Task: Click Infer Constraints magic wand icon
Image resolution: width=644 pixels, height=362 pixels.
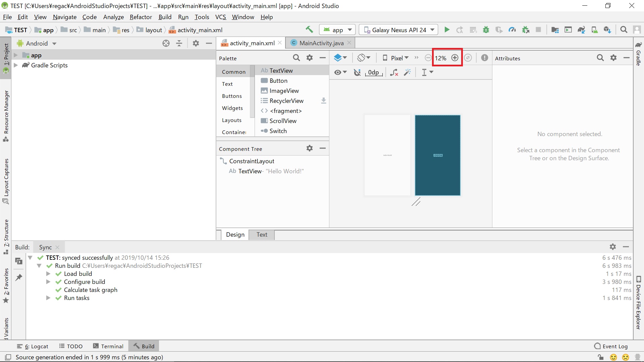Action: pos(408,72)
